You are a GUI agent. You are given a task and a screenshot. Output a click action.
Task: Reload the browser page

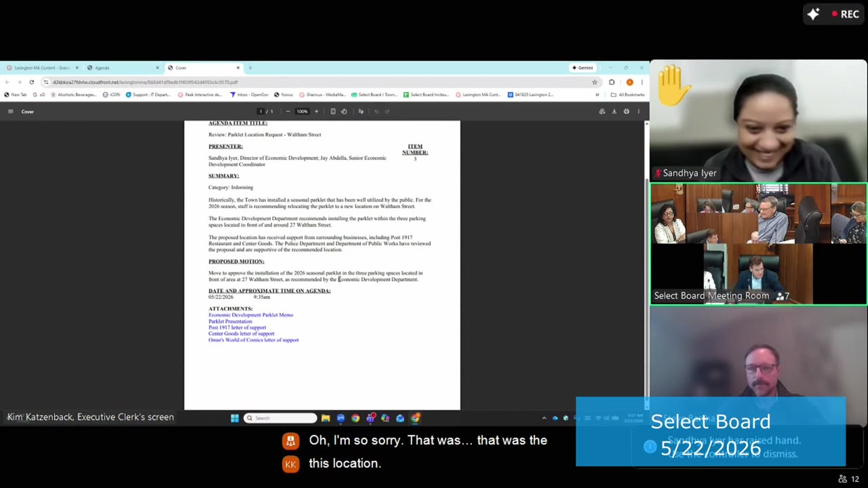(31, 82)
